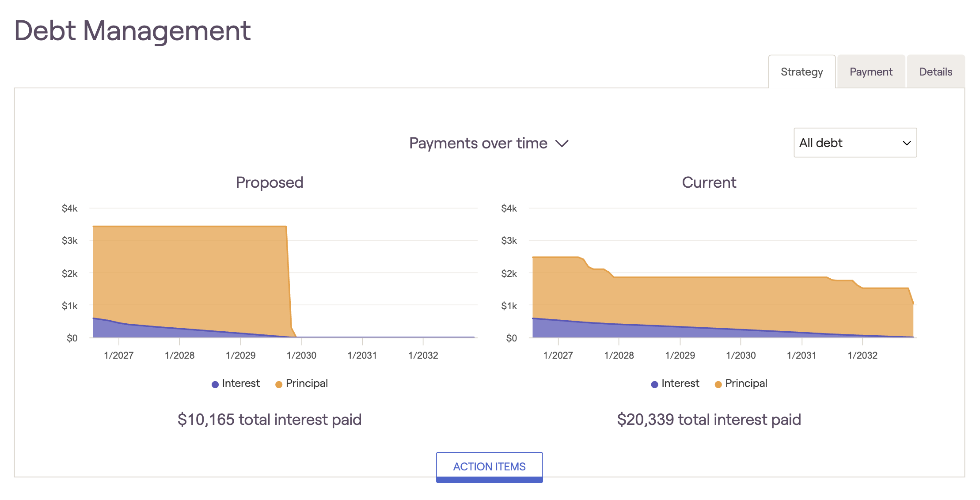Click the 1/2027 label on Proposed chart

pyautogui.click(x=119, y=356)
